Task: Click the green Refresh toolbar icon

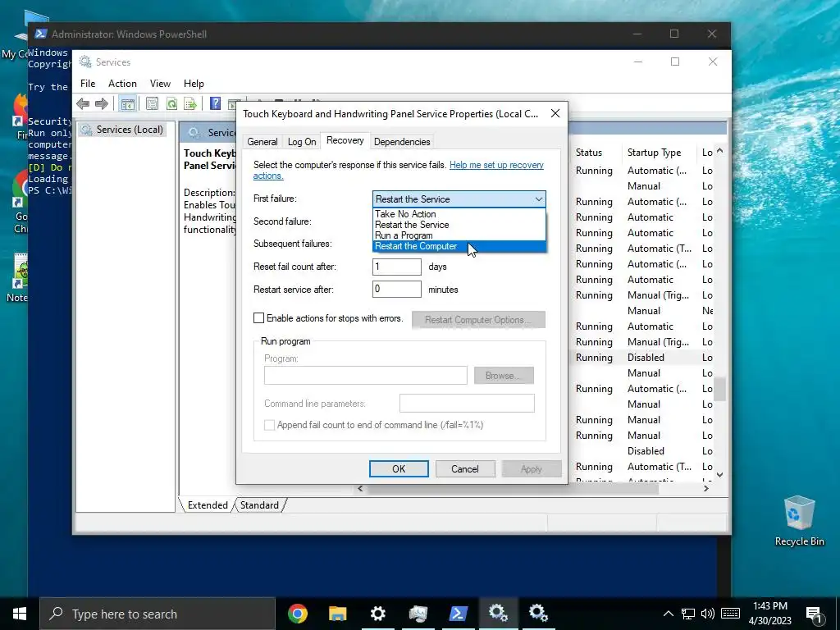Action: click(x=171, y=103)
